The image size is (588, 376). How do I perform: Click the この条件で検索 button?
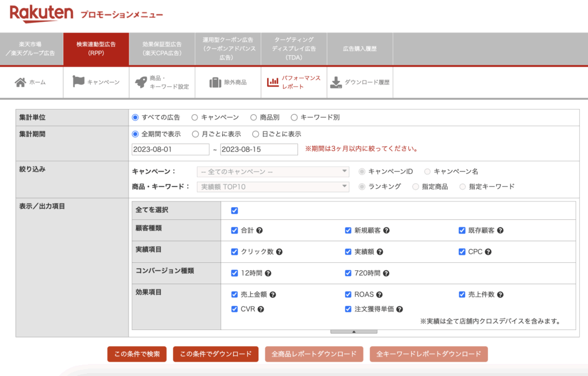coord(137,354)
